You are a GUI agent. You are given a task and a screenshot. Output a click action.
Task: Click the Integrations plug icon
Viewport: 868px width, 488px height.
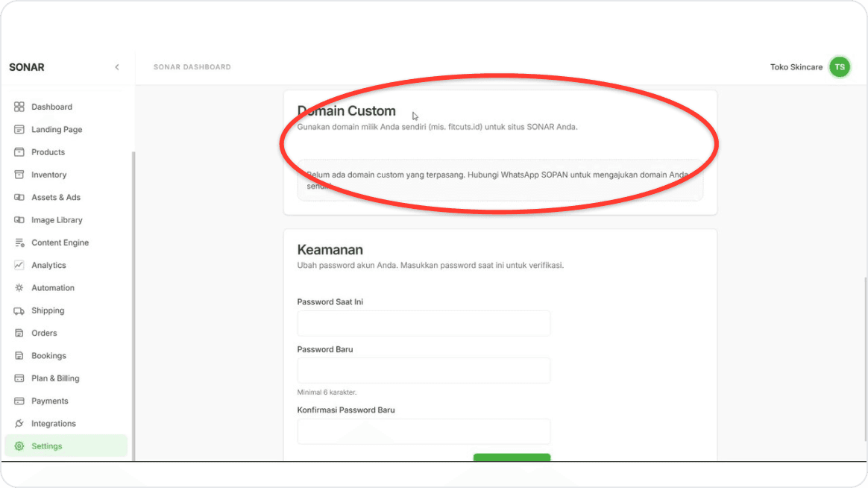19,423
